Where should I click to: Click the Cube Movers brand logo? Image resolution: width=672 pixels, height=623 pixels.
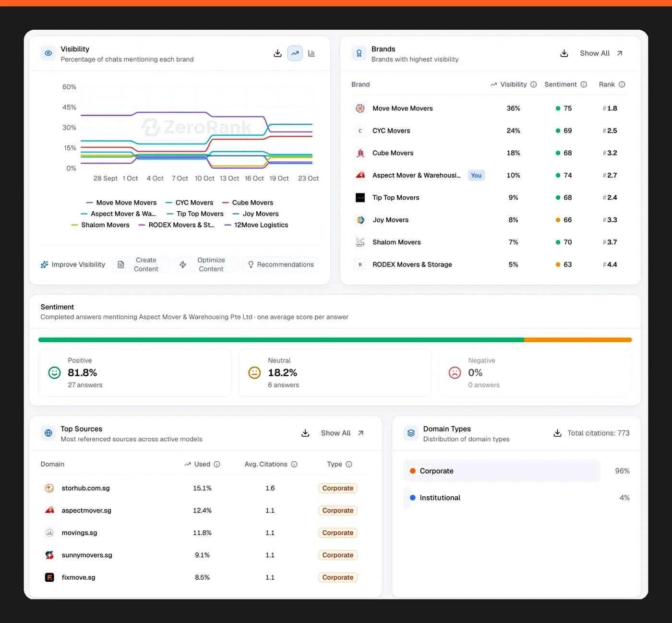coord(360,153)
